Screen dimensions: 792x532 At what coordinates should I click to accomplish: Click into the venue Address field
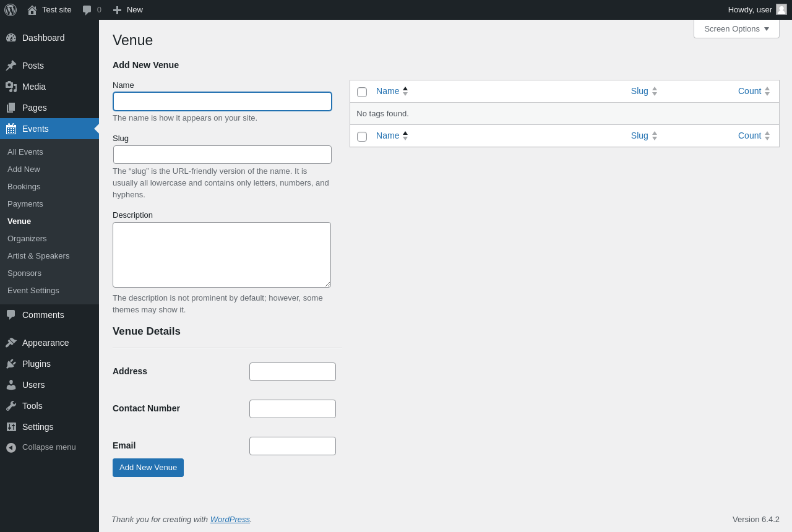coord(293,372)
